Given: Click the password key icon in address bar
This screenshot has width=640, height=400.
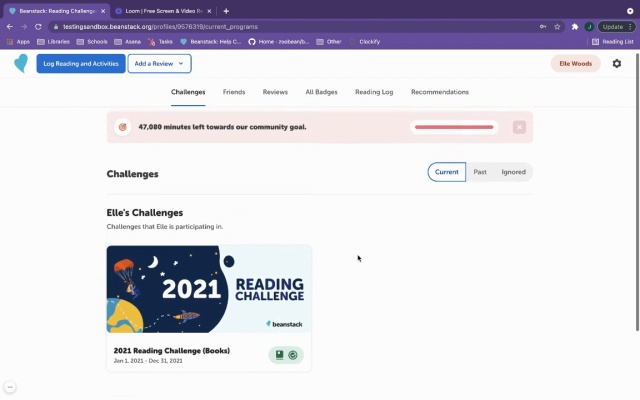Looking at the screenshot, I should (543, 27).
